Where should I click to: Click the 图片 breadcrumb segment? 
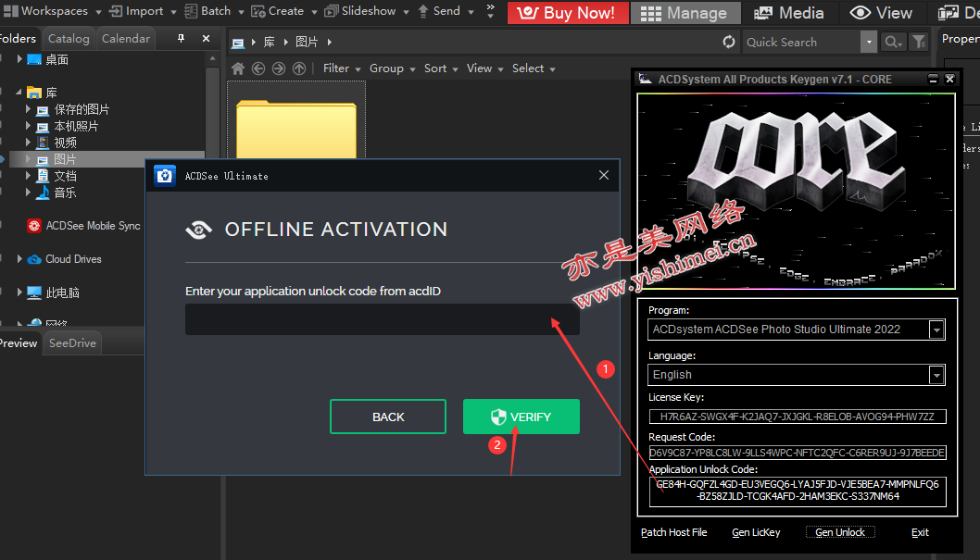[307, 42]
